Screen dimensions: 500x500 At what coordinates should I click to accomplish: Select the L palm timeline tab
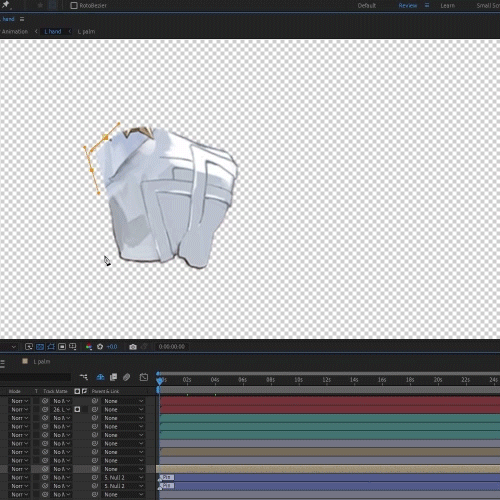point(42,362)
